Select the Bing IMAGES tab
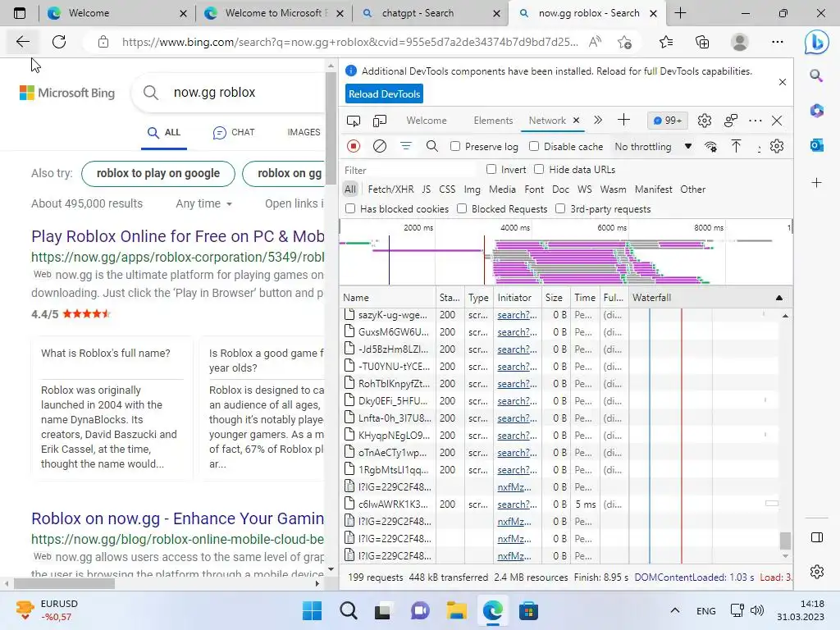Image resolution: width=840 pixels, height=630 pixels. tap(304, 132)
